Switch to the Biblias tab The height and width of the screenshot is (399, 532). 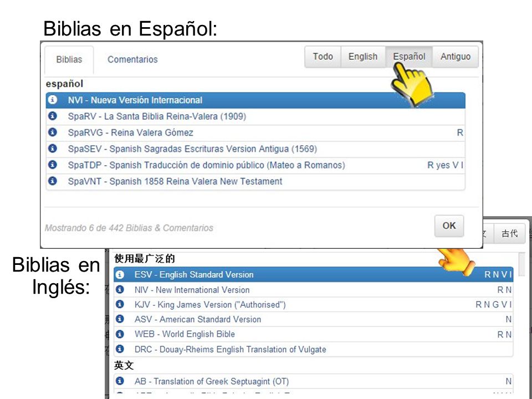[69, 60]
